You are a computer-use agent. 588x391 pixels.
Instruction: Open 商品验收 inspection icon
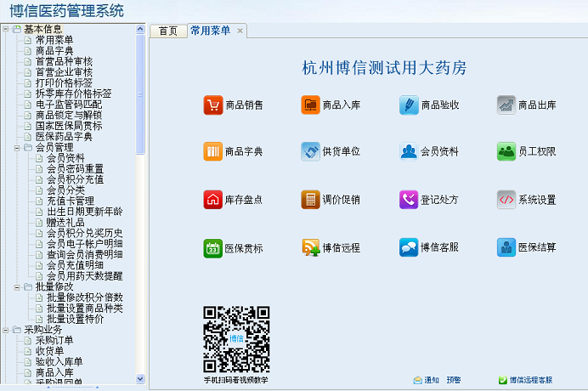[409, 105]
